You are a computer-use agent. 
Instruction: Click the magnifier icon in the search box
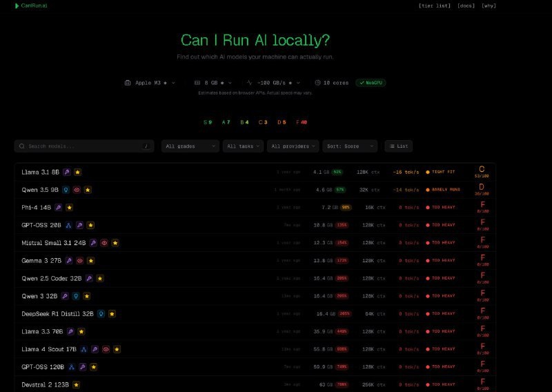(x=22, y=146)
